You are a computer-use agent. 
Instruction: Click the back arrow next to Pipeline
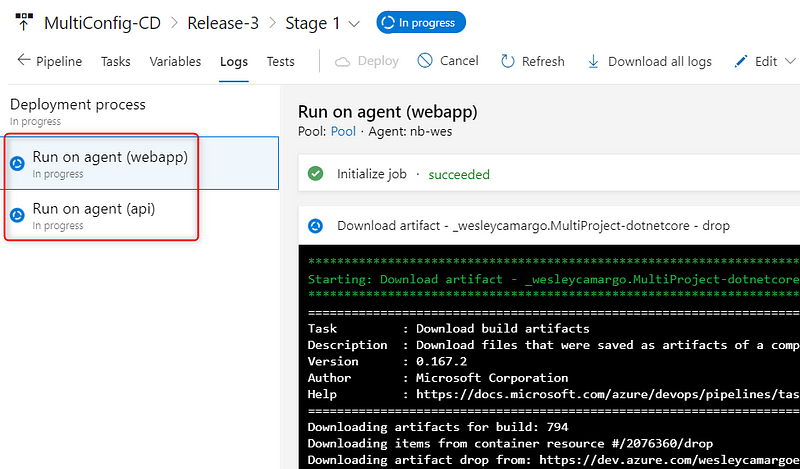tap(24, 61)
